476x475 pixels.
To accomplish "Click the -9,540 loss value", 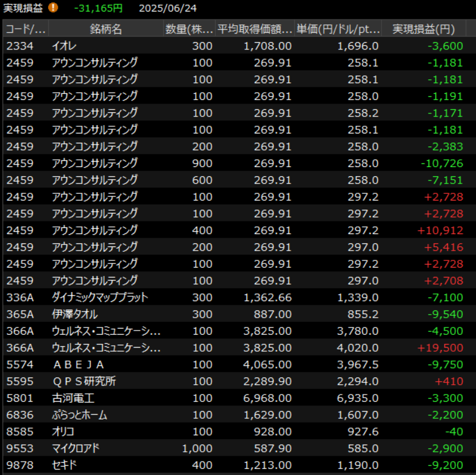I will (x=446, y=315).
